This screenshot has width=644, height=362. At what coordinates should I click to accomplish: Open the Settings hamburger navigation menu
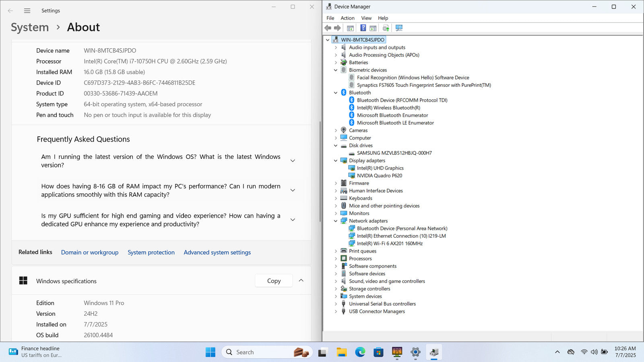[x=27, y=11]
